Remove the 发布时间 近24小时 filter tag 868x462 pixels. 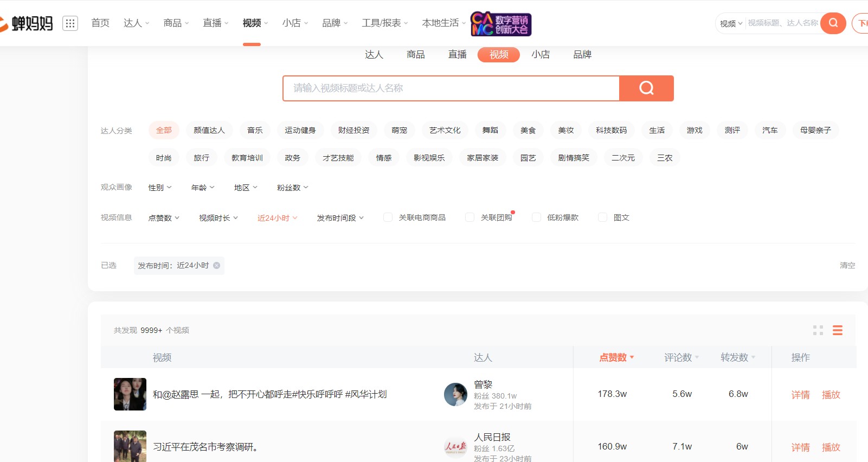coord(216,265)
